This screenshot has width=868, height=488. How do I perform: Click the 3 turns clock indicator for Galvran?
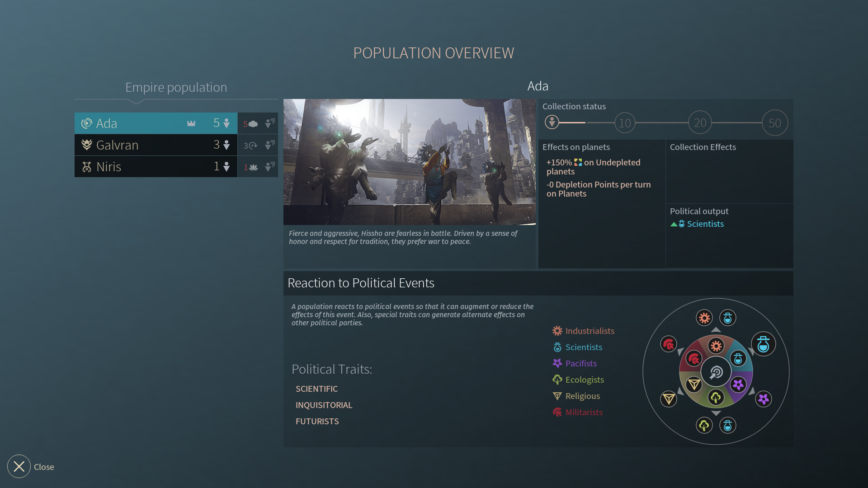pyautogui.click(x=250, y=145)
